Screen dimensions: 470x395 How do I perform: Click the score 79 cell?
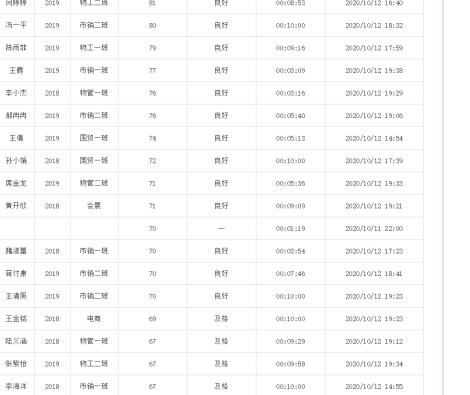click(152, 48)
